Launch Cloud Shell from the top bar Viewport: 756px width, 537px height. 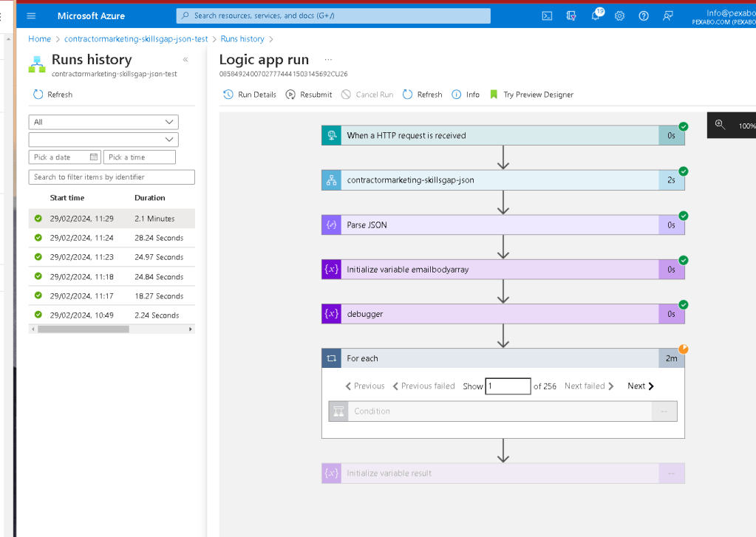click(x=547, y=16)
